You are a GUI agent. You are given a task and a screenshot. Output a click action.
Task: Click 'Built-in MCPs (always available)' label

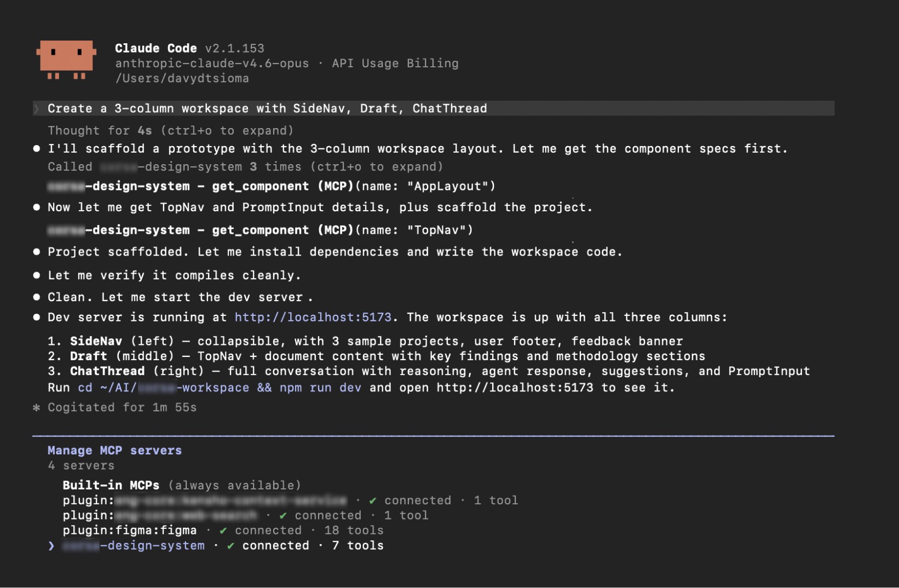tap(182, 486)
